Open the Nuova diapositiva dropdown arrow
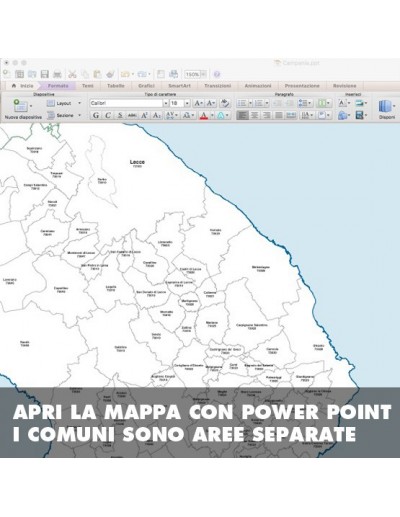Image resolution: width=400 pixels, height=517 pixels. [31, 106]
